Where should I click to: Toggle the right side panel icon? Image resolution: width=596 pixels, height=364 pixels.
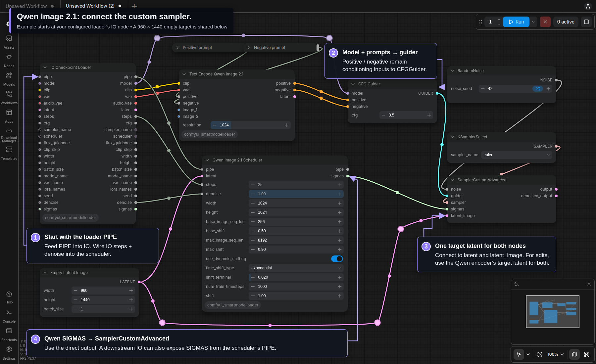pyautogui.click(x=586, y=22)
